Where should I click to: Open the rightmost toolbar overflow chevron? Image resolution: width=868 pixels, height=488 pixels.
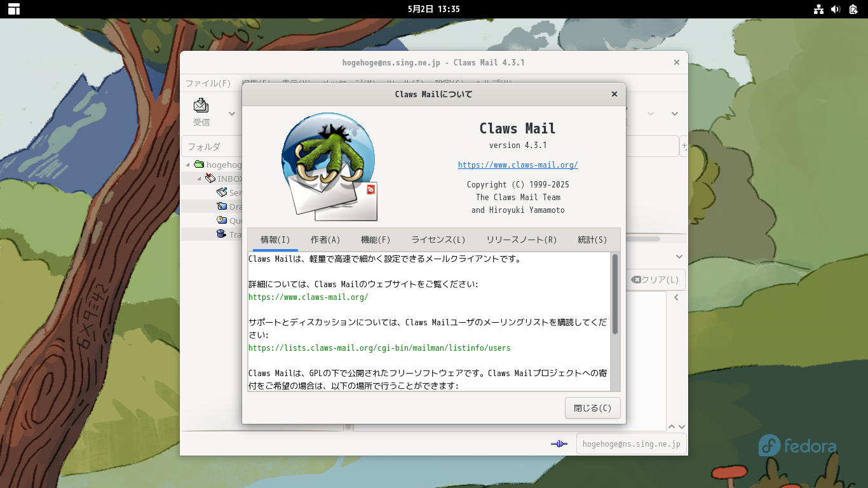coord(675,114)
